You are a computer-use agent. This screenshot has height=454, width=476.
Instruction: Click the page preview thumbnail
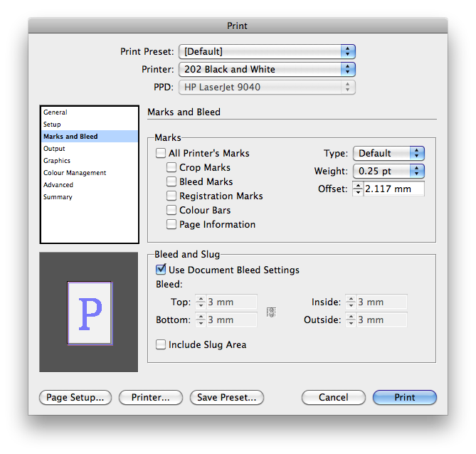click(90, 312)
